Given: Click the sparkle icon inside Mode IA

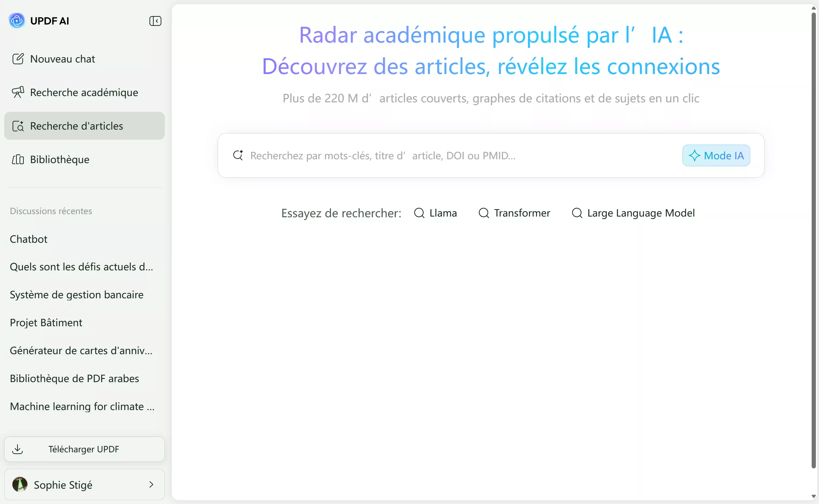Looking at the screenshot, I should point(695,155).
